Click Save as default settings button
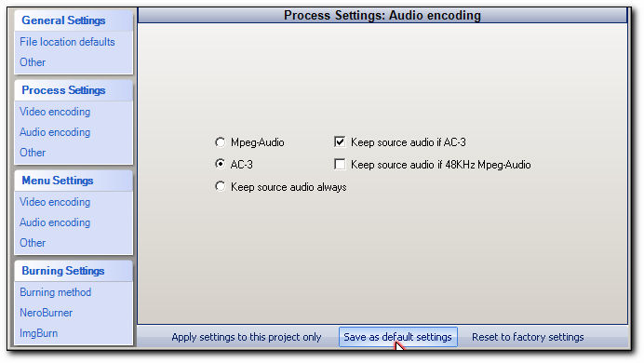644x363 pixels. click(x=397, y=337)
